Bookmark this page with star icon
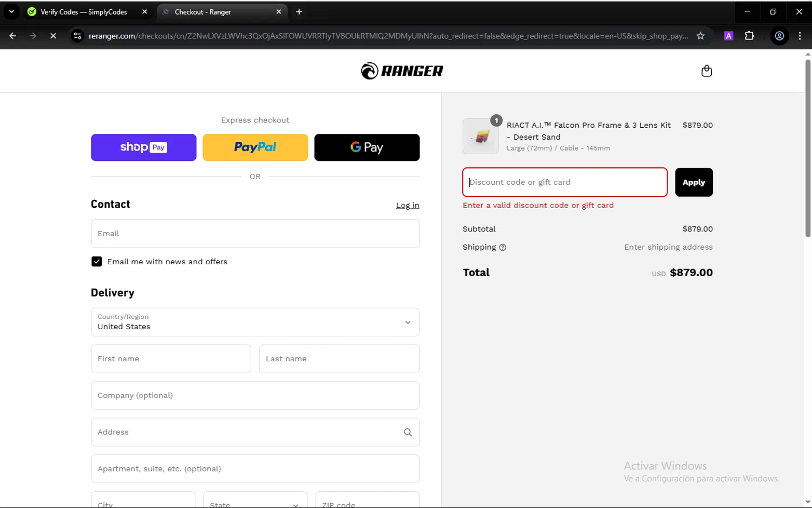The image size is (812, 508). click(700, 36)
